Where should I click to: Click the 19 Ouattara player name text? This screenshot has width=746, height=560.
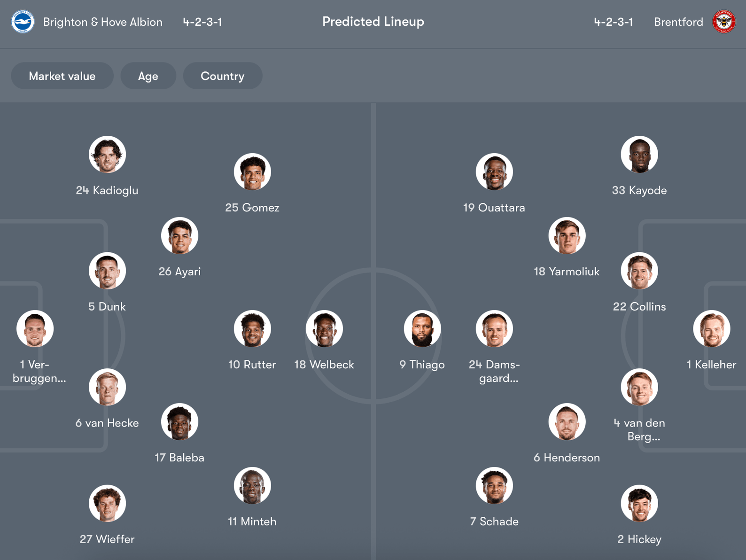[x=494, y=207]
